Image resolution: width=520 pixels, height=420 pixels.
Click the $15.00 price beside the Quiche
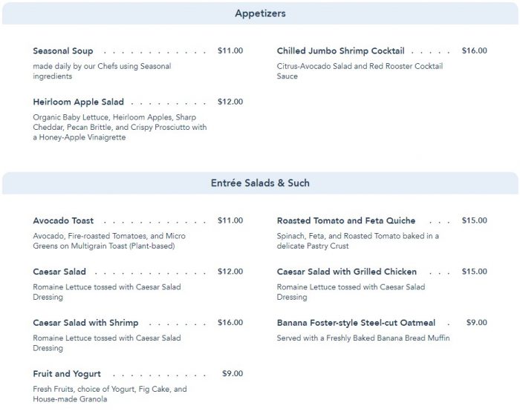coord(474,221)
